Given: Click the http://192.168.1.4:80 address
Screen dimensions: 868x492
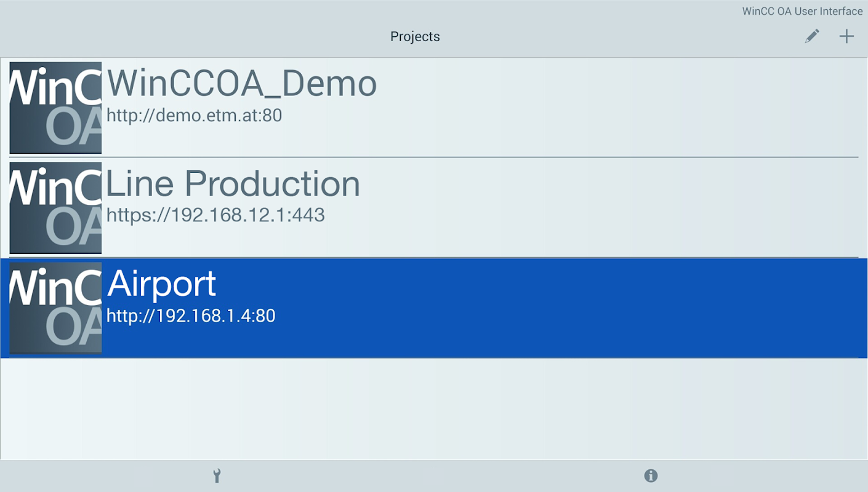Looking at the screenshot, I should pyautogui.click(x=191, y=315).
